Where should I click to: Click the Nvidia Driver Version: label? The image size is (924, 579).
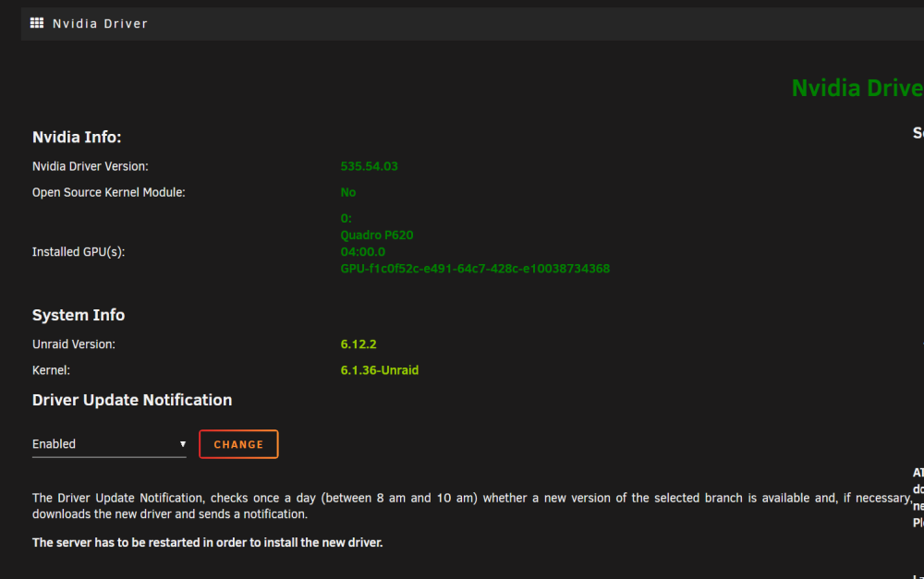(91, 166)
